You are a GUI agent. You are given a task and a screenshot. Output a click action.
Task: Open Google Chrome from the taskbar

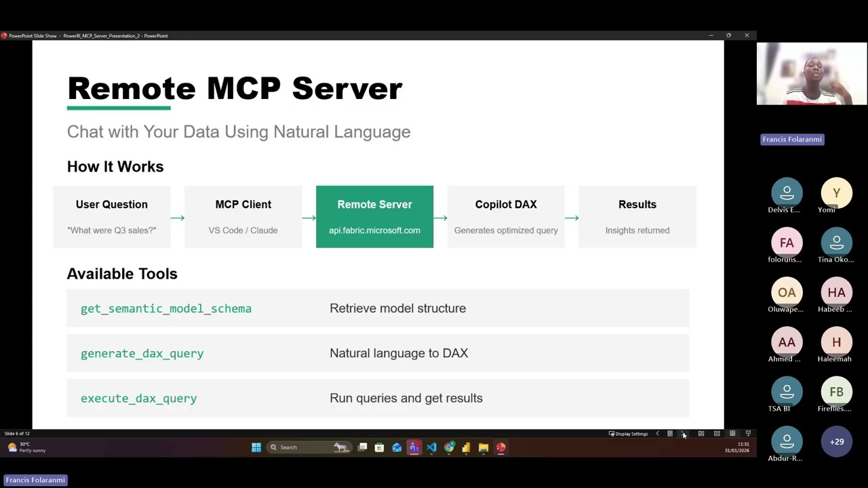pos(449,447)
